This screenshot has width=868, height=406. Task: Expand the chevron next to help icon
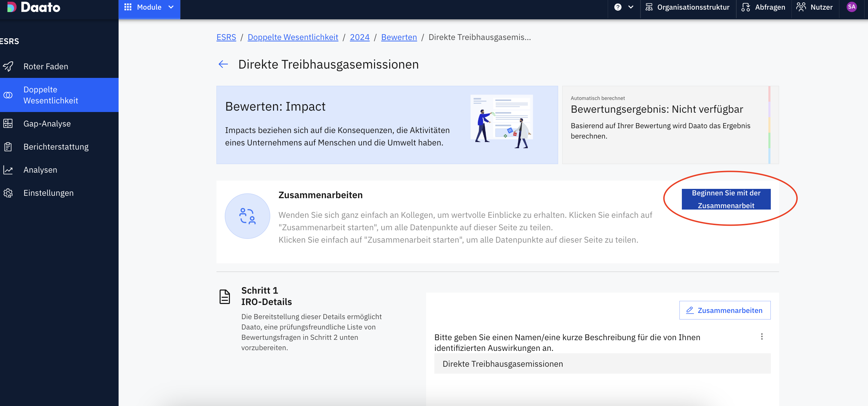(631, 7)
